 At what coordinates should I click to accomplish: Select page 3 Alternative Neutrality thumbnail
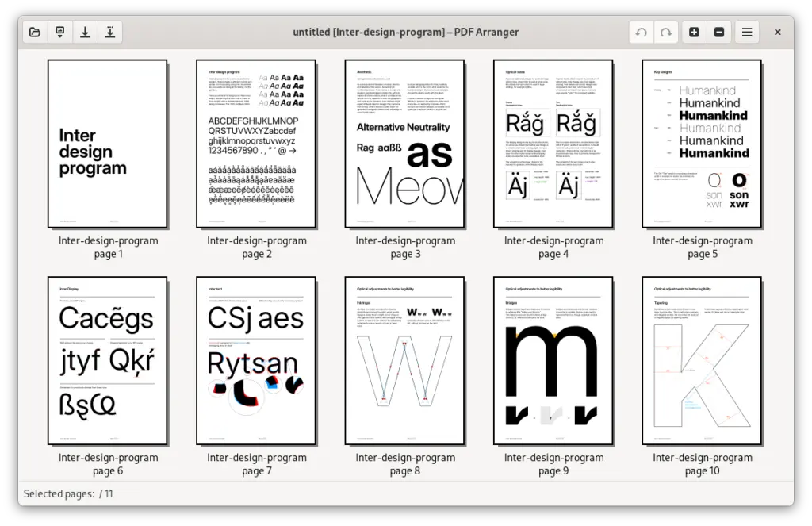point(404,144)
